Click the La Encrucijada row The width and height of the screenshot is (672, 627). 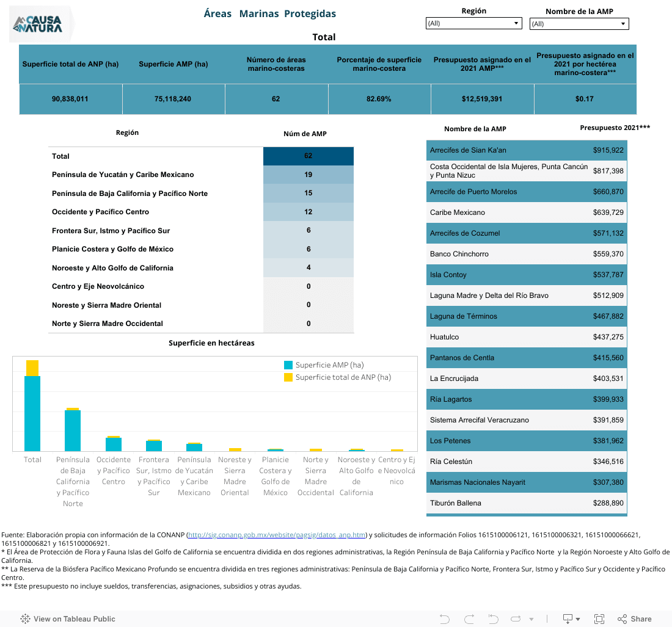(x=526, y=379)
